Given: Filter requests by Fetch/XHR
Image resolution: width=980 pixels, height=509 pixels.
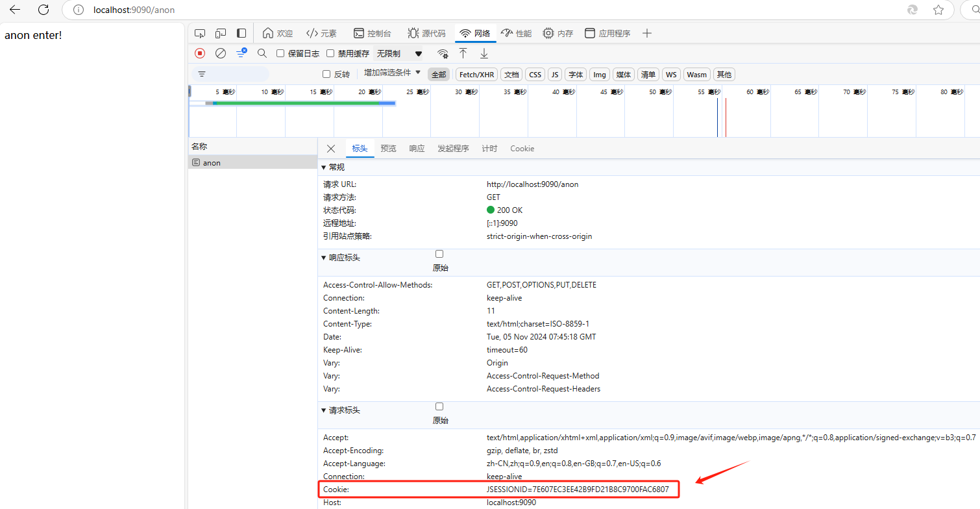Looking at the screenshot, I should (x=476, y=75).
